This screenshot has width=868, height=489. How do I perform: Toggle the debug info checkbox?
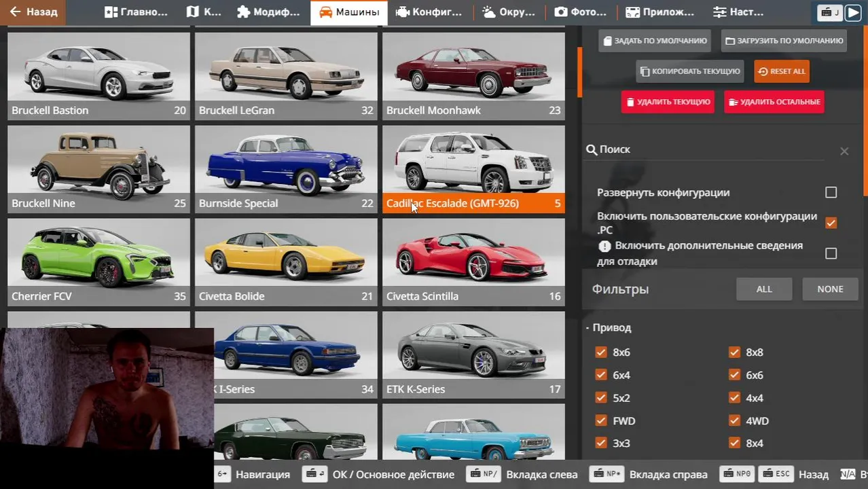coord(831,253)
